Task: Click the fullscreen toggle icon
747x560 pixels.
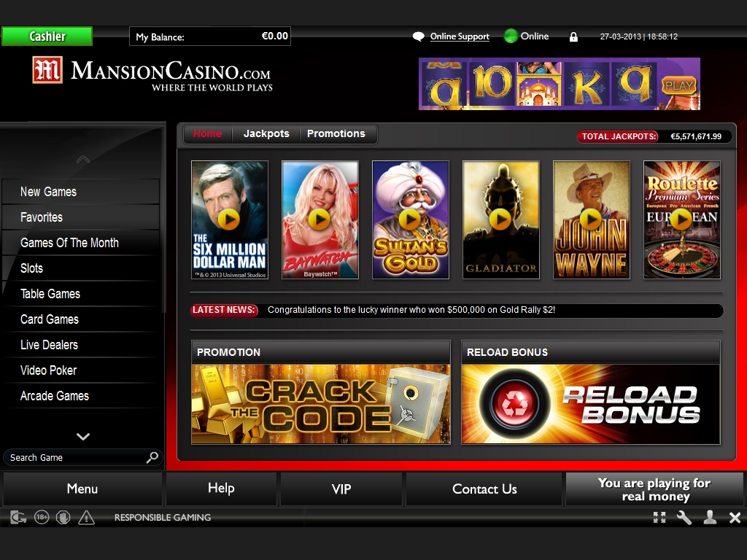Action: point(659,518)
